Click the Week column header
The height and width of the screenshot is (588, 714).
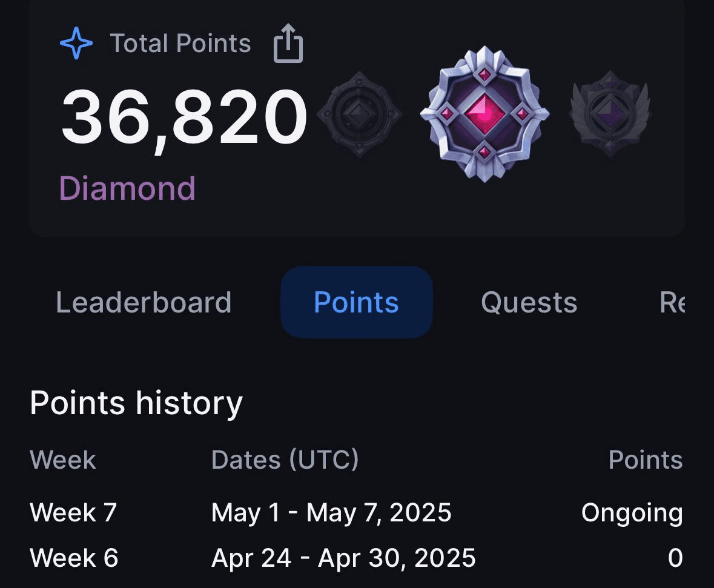pos(63,460)
